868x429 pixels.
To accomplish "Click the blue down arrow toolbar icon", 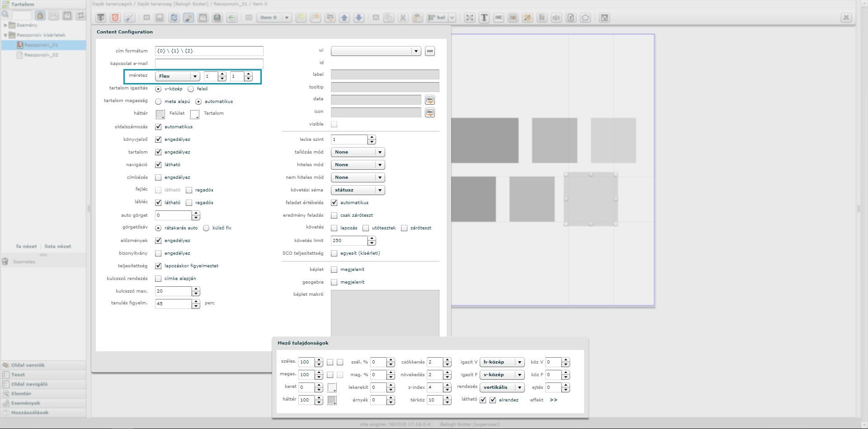I will (359, 18).
